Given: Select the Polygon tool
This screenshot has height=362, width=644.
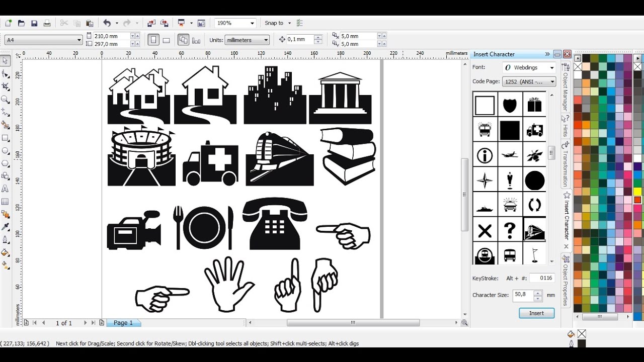Looking at the screenshot, I should (6, 163).
